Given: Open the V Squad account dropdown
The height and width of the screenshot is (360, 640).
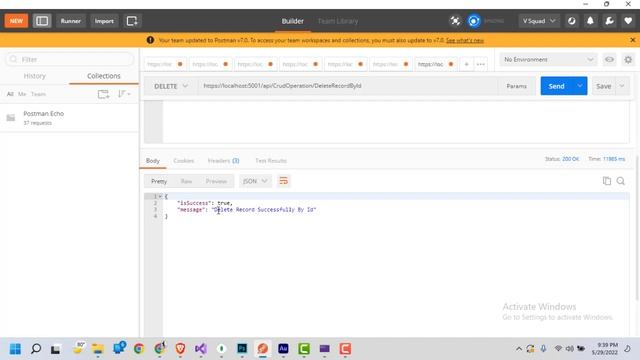Looking at the screenshot, I should [539, 21].
